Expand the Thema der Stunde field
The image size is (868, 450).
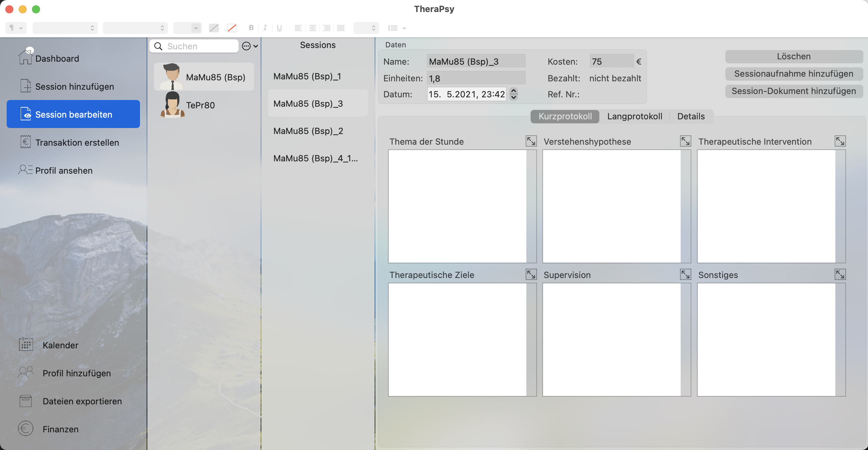tap(531, 141)
